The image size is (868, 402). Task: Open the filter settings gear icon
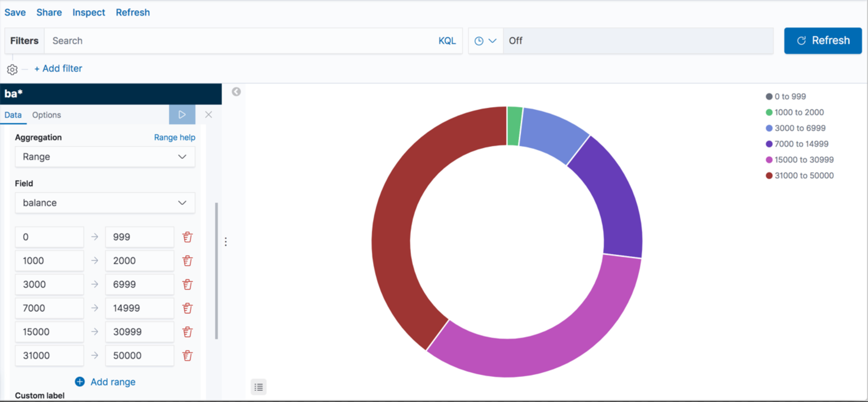pos(12,69)
